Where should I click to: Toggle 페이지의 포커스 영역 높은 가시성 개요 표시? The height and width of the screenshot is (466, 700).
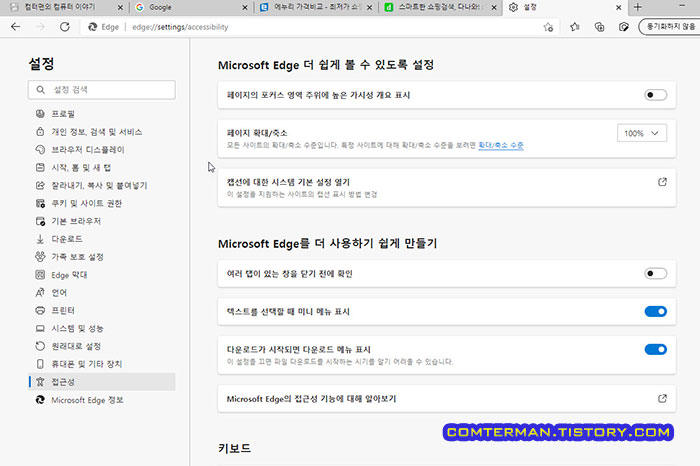click(655, 95)
